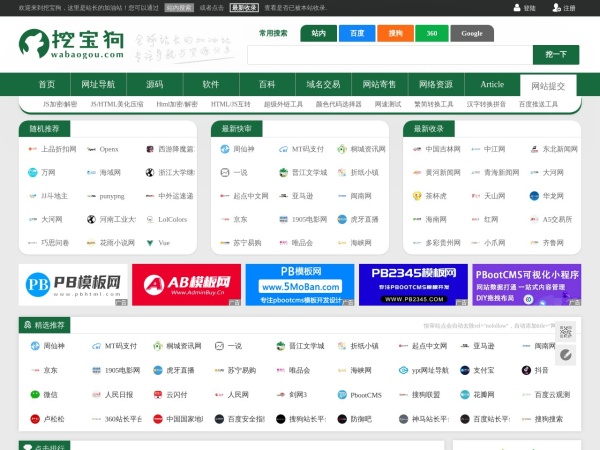Click 河南工业大学 globe icon
600x450 pixels.
pos(91,219)
